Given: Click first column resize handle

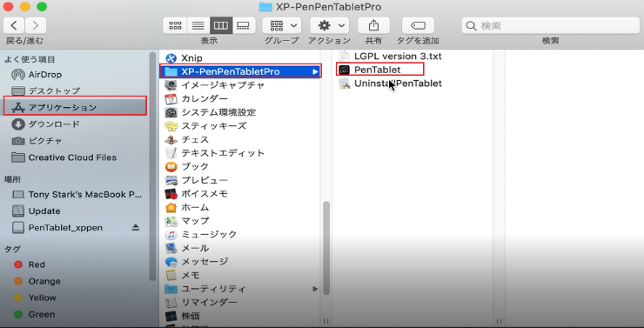Looking at the screenshot, I should 326,321.
